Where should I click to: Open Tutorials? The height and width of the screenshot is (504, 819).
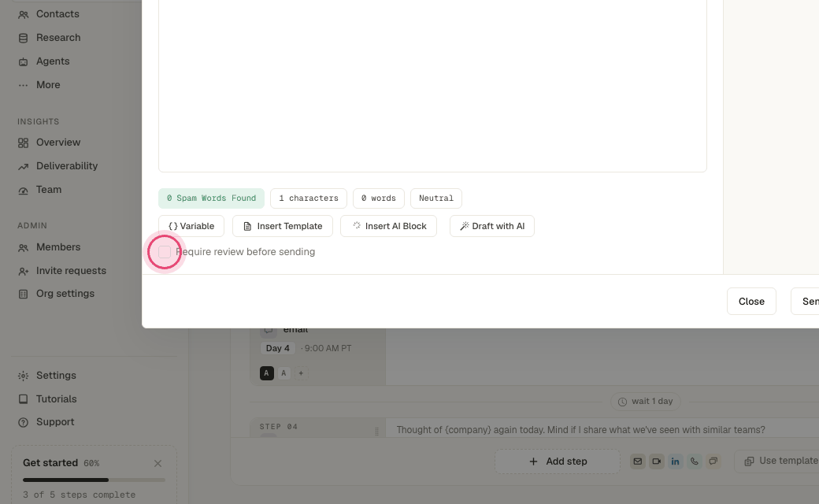pos(57,399)
